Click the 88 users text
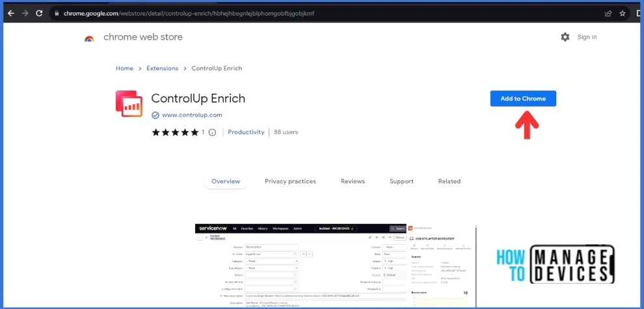This screenshot has height=309, width=644. [286, 132]
